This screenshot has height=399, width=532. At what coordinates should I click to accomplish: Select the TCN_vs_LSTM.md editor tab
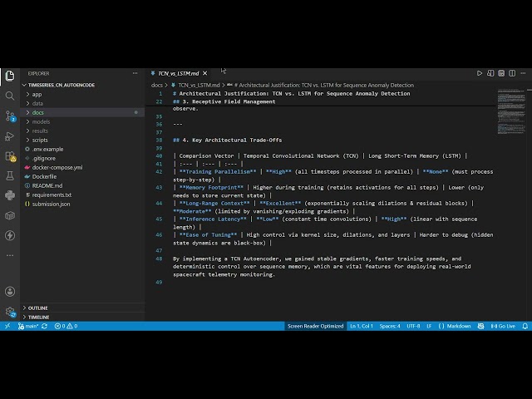point(179,73)
